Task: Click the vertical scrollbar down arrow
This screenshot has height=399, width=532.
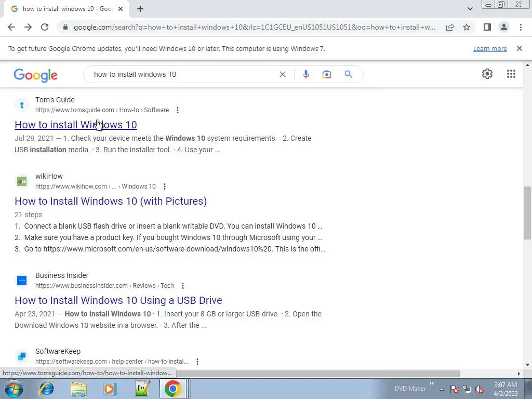Action: (x=528, y=365)
